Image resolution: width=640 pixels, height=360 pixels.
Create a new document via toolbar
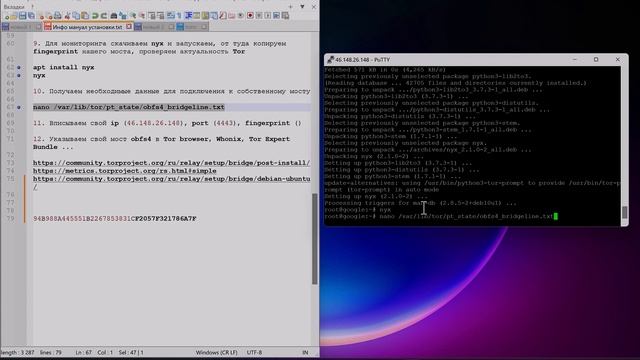7,16
